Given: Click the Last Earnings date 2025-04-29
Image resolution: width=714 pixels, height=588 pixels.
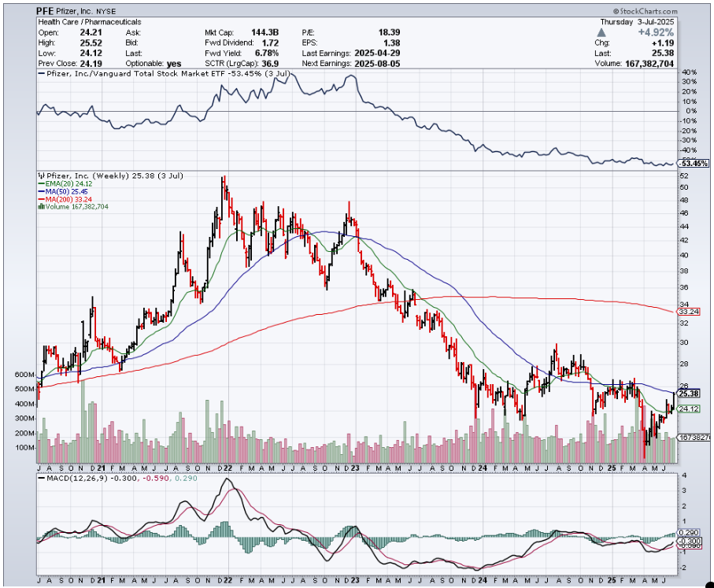Looking at the screenshot, I should tap(377, 54).
